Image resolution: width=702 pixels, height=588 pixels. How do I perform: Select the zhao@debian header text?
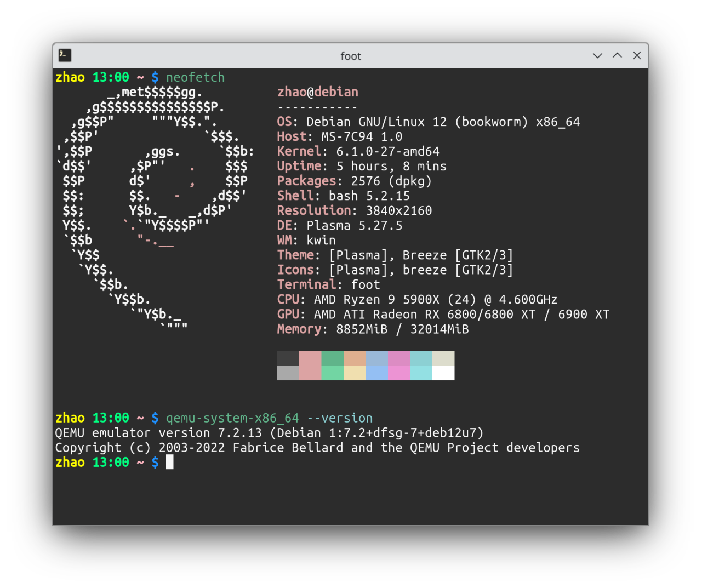[318, 92]
